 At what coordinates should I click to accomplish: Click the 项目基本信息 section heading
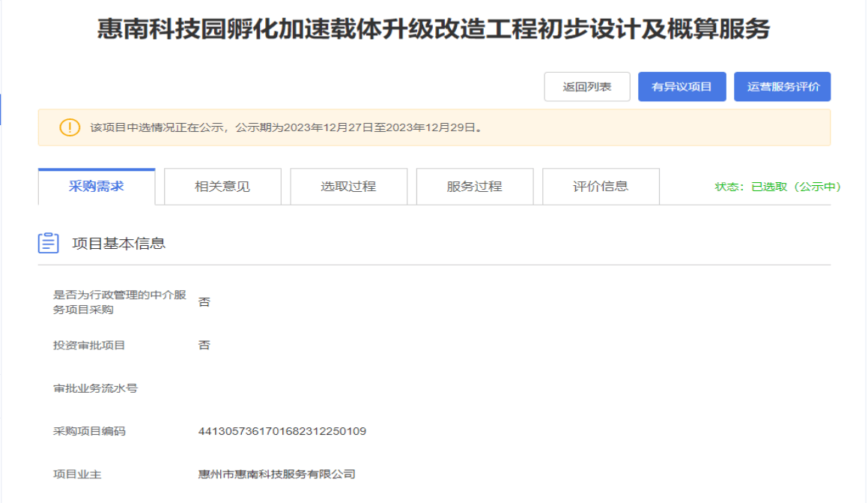(x=118, y=244)
